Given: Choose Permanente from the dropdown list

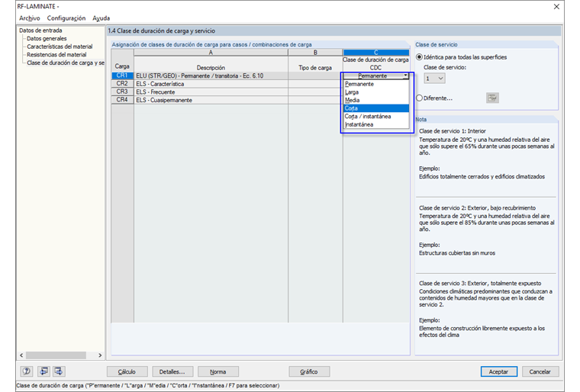Looking at the screenshot, I should click(x=375, y=84).
